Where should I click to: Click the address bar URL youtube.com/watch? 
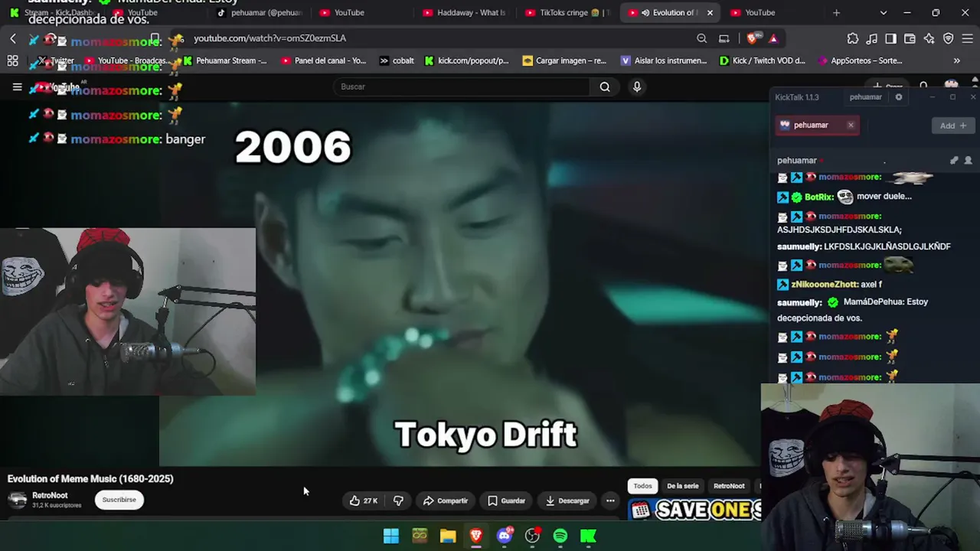pos(269,38)
